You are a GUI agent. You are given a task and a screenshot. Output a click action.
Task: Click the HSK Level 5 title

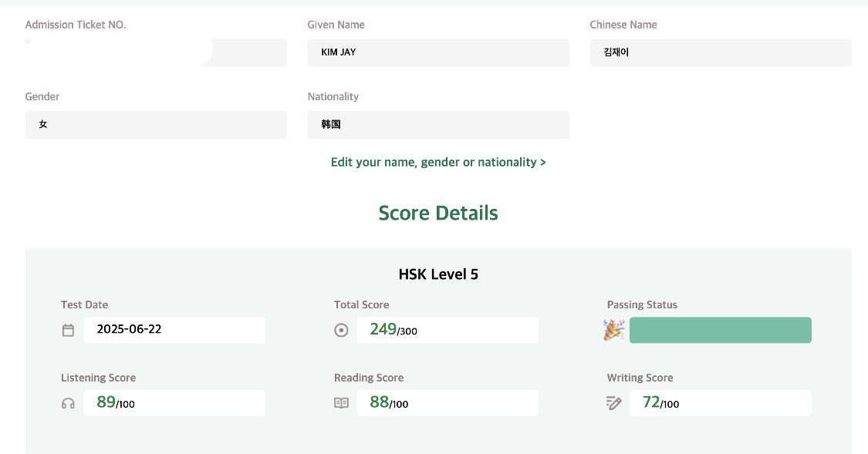tap(438, 274)
